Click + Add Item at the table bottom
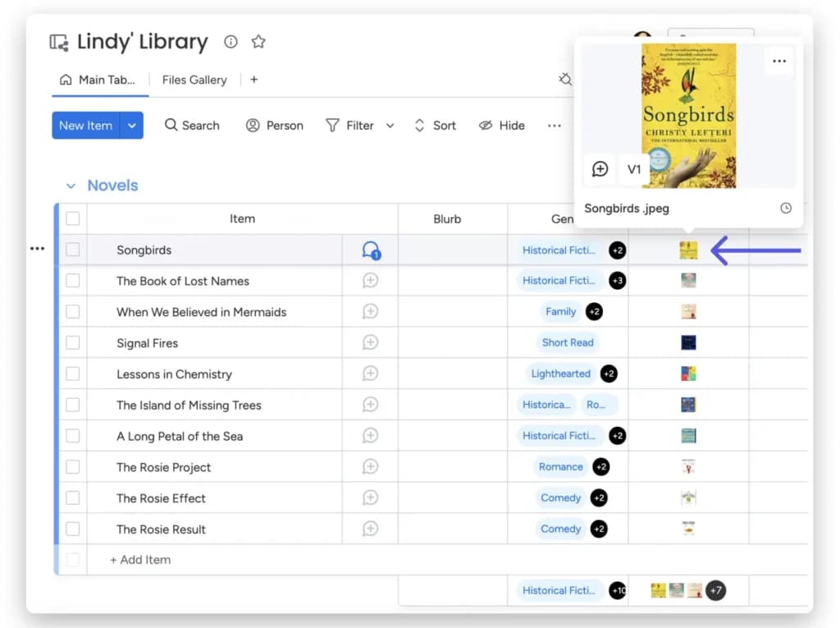 point(140,560)
